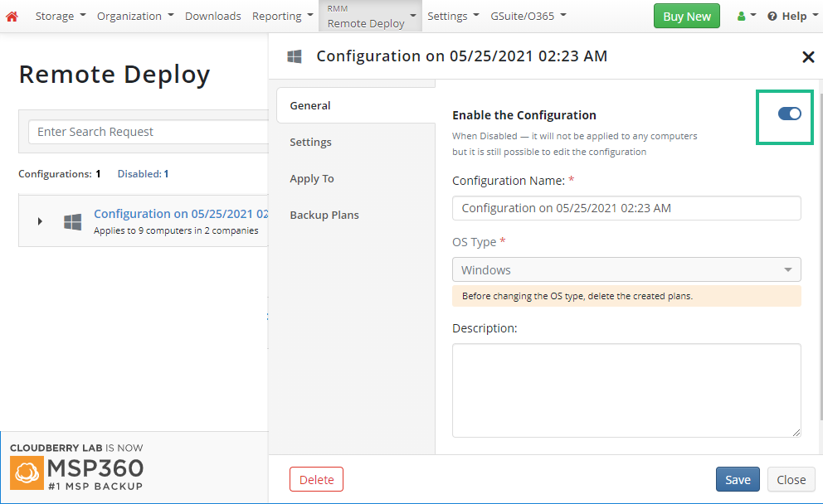The width and height of the screenshot is (823, 504).
Task: Open the RMM Remote Deploy dropdown
Action: click(371, 17)
